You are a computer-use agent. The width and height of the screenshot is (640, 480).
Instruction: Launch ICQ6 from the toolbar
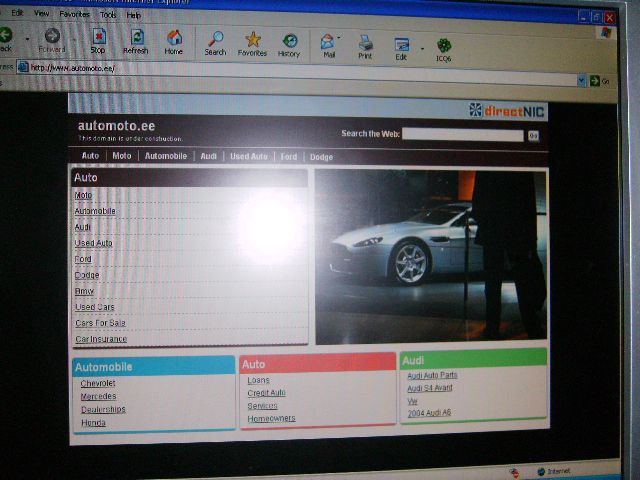[443, 49]
